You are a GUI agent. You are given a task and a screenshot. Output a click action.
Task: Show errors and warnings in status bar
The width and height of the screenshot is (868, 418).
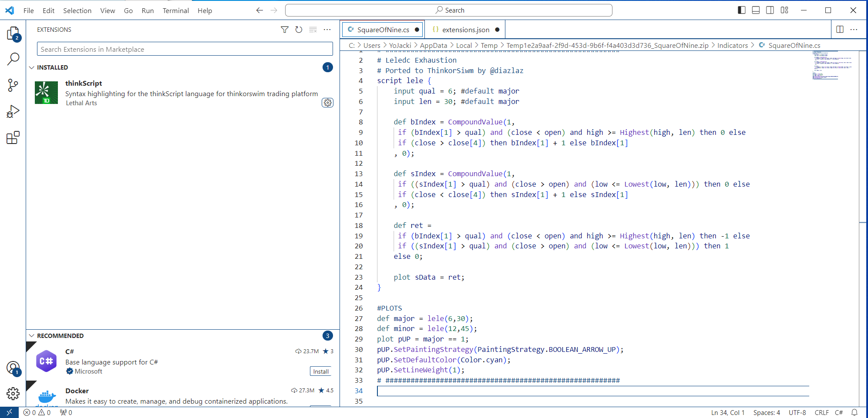(37, 412)
